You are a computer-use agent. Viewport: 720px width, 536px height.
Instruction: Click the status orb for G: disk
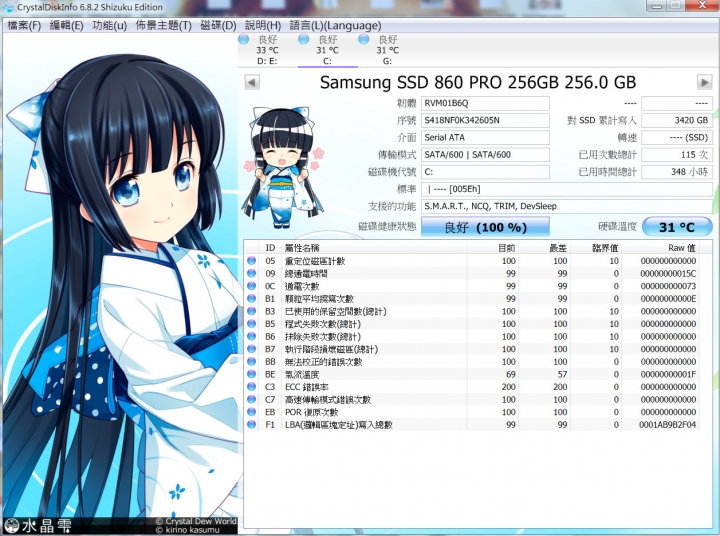pos(364,39)
